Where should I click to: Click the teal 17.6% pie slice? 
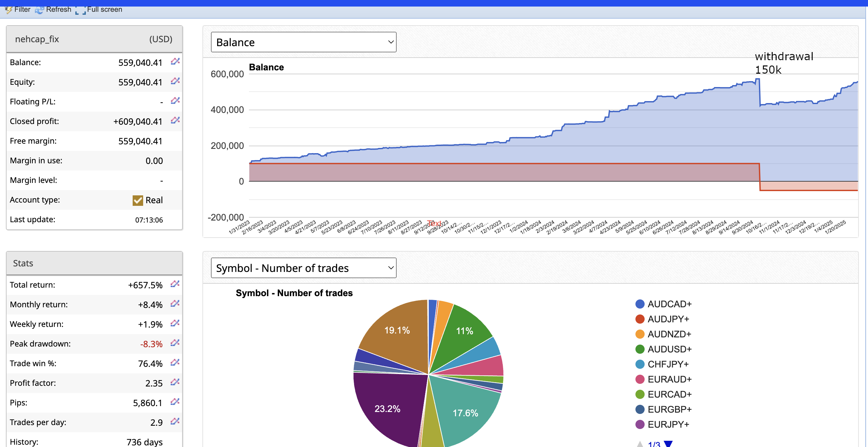[x=465, y=413]
